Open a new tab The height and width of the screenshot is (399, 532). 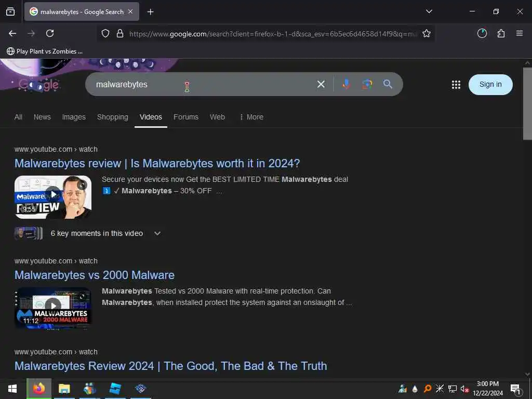pos(150,12)
